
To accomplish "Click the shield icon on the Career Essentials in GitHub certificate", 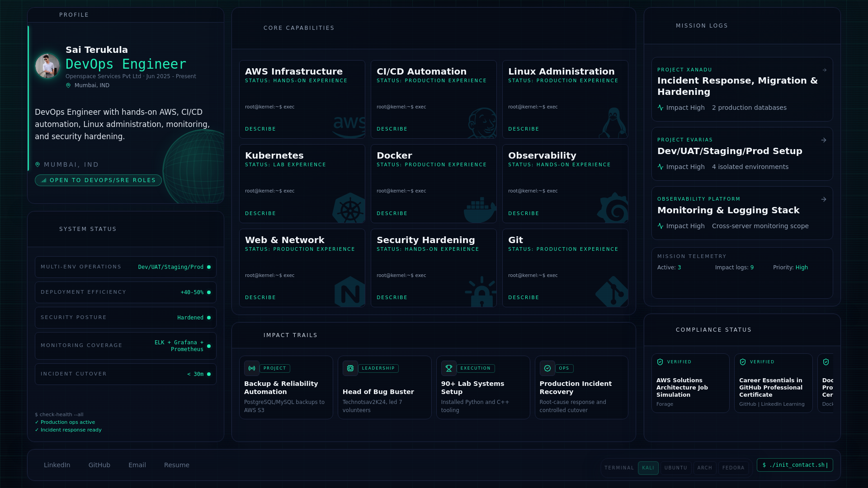I will coord(743,362).
